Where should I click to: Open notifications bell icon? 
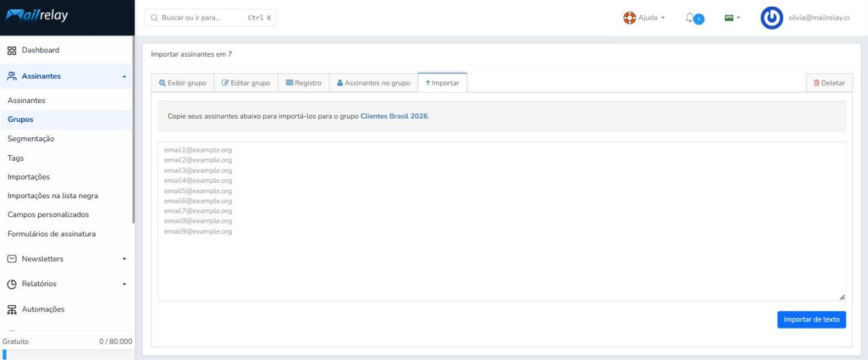point(689,18)
